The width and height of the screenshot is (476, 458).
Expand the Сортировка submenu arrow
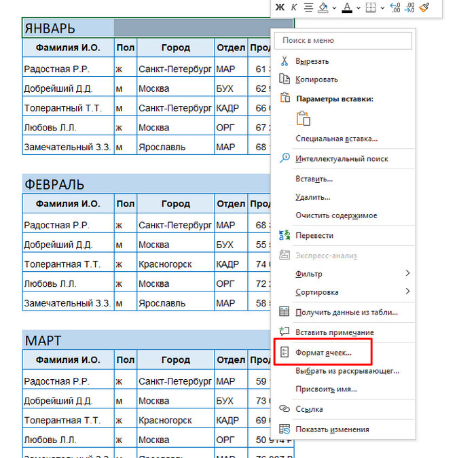coord(407,292)
